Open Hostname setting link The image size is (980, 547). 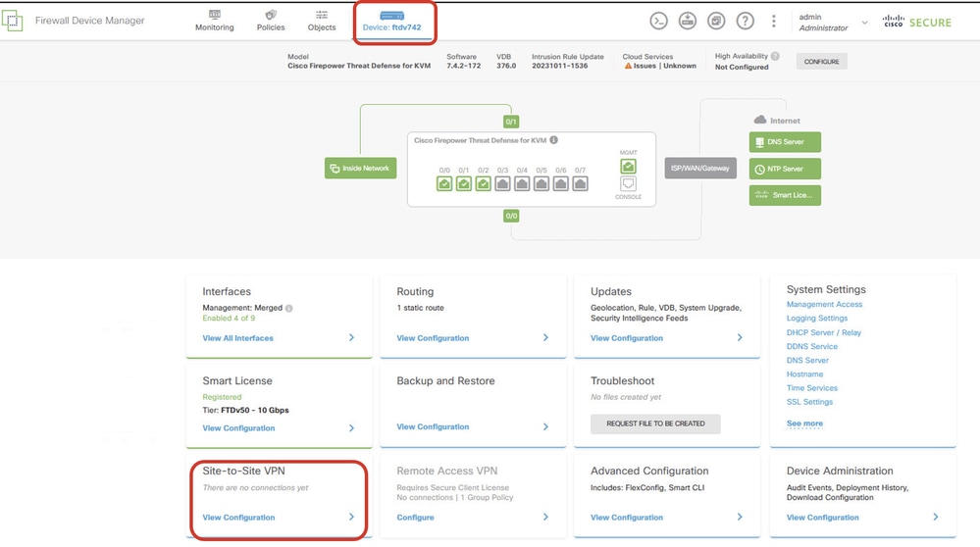(804, 374)
